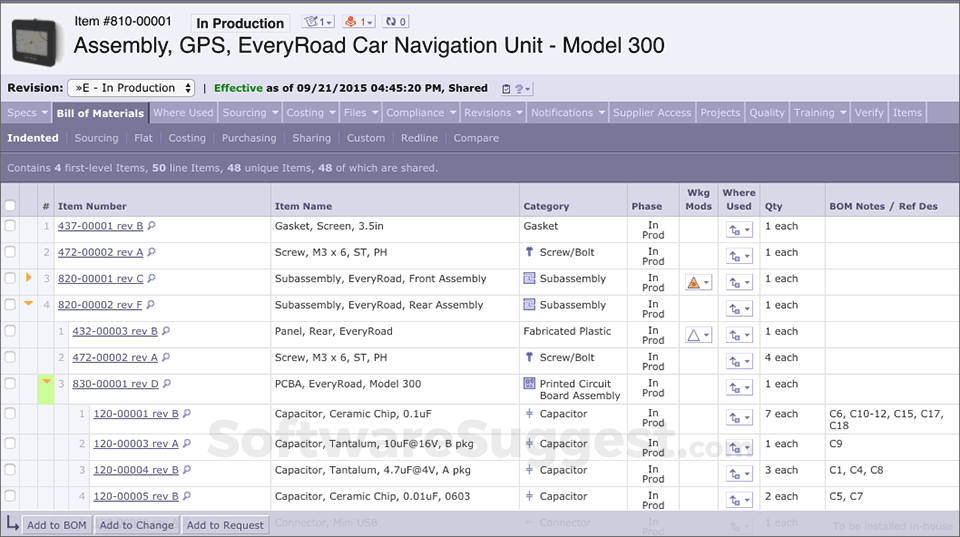Click the Add to BOM button
Screen dimensions: 960x537
57,525
